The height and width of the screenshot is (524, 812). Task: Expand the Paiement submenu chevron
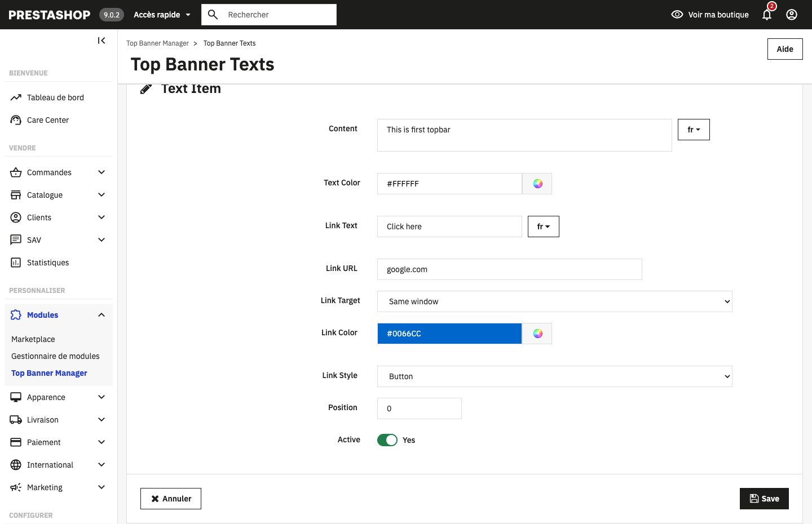click(101, 442)
